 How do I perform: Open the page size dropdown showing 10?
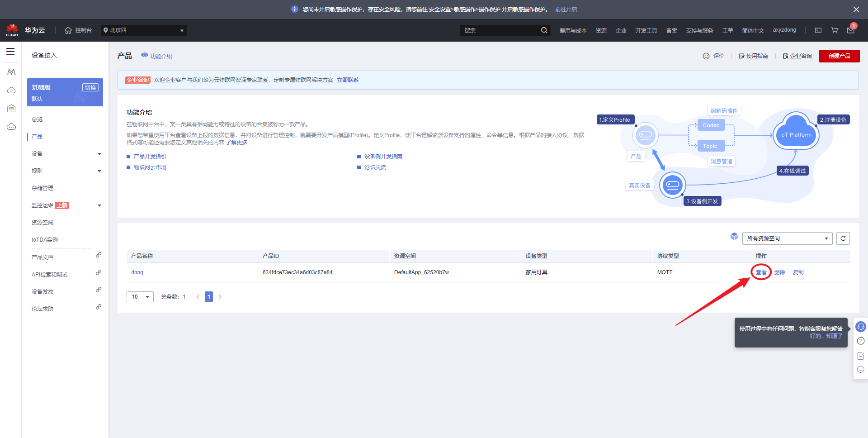[x=140, y=297]
